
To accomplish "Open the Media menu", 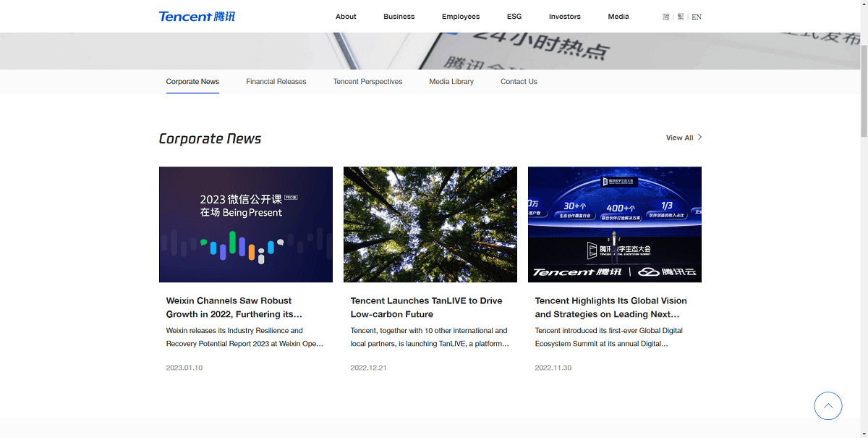I will (618, 16).
